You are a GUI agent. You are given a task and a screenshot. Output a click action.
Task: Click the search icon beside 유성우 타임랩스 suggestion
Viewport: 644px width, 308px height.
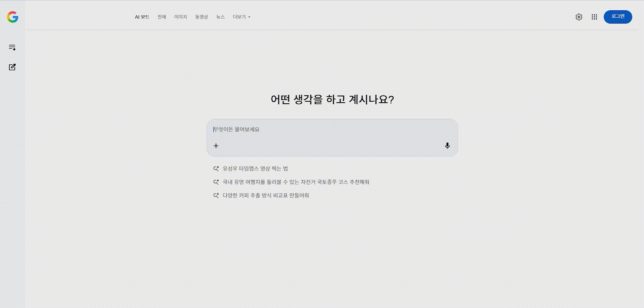(216, 168)
